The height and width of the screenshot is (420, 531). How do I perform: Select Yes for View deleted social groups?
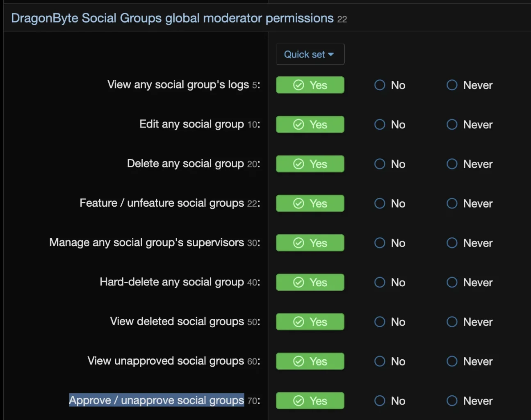pos(310,322)
